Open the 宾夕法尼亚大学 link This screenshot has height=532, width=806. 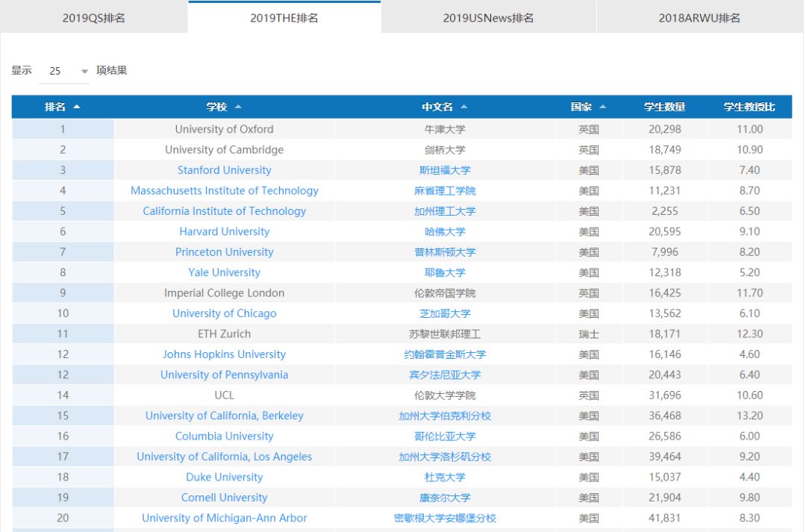(445, 375)
